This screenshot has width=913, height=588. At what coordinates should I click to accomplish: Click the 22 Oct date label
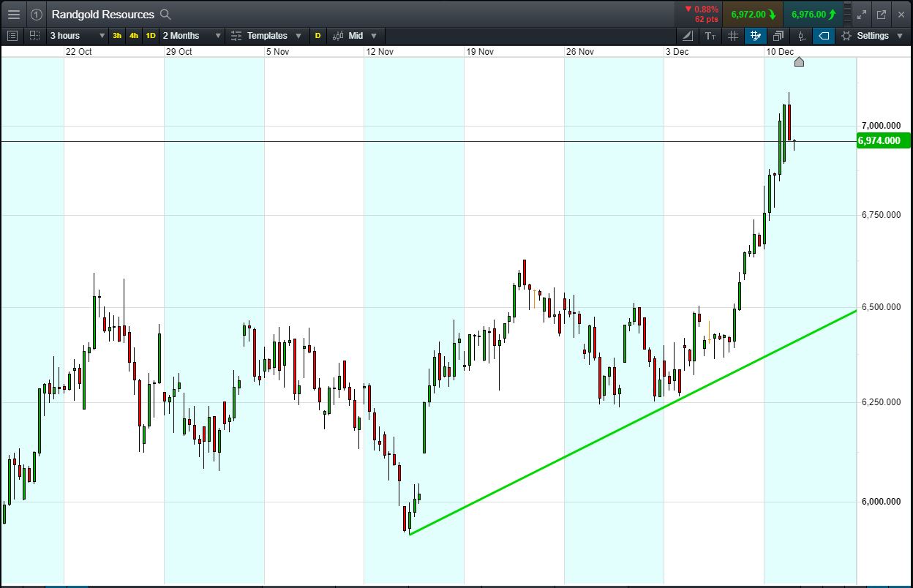coord(78,51)
